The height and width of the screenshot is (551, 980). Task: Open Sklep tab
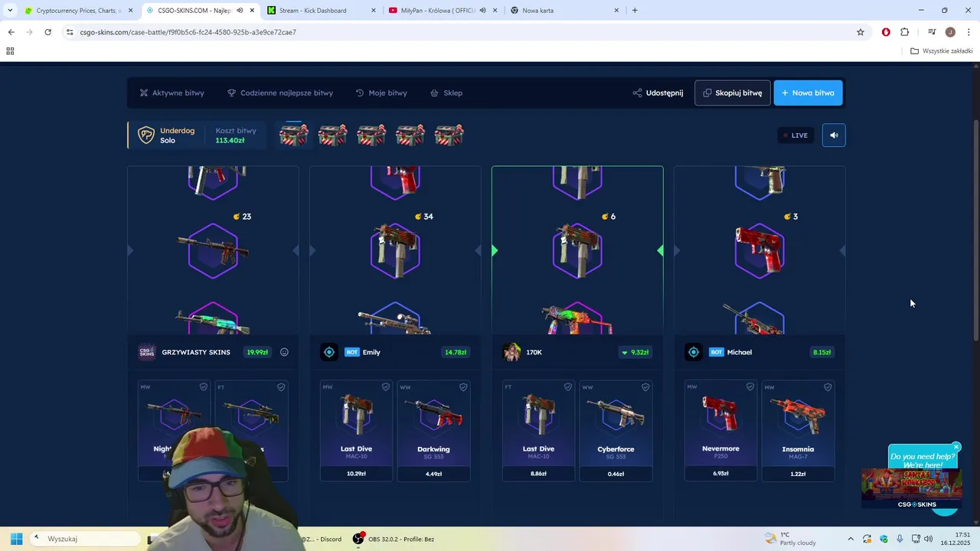[x=446, y=93]
